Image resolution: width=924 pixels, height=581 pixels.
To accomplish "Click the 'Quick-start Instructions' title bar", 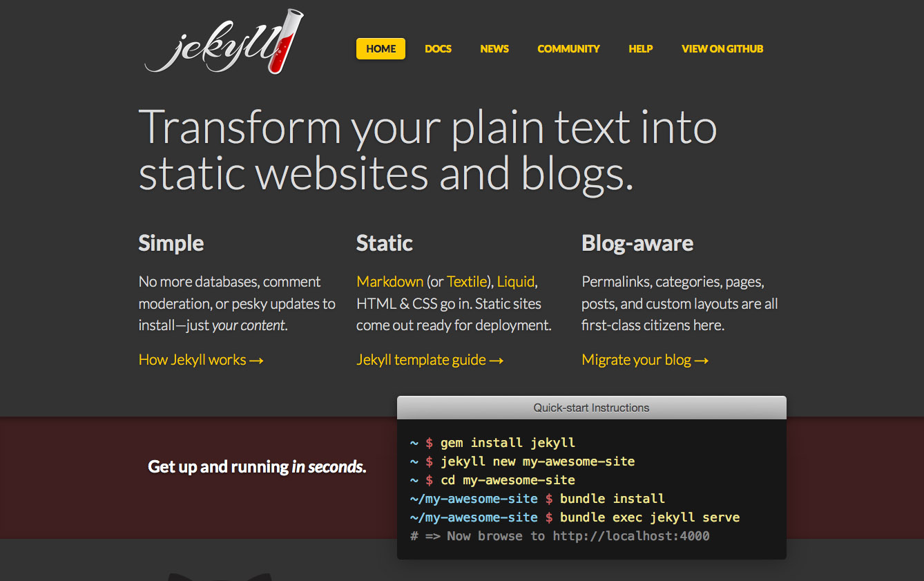I will coord(591,408).
